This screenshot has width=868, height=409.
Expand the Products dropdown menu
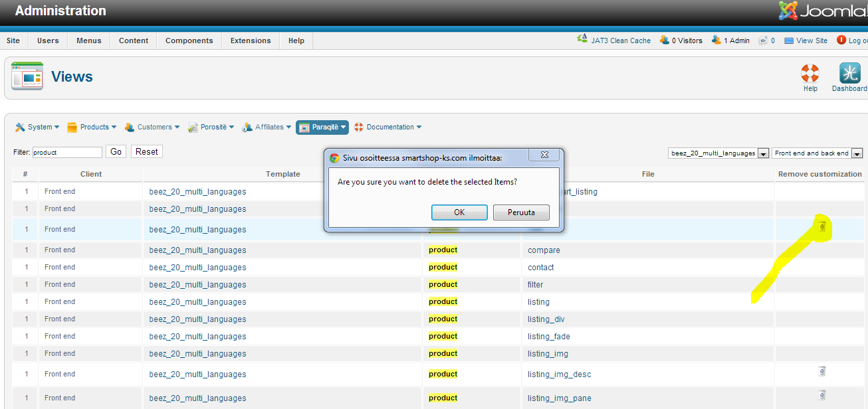pos(92,127)
